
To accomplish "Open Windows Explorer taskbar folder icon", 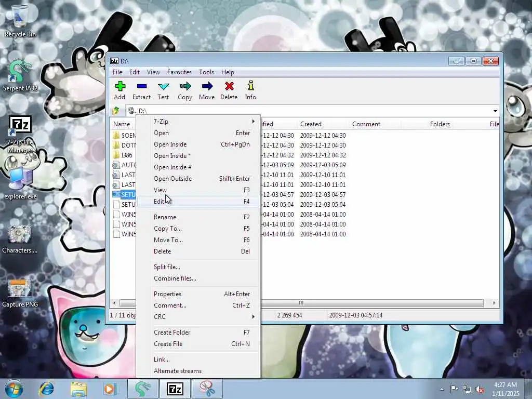I will pos(78,389).
